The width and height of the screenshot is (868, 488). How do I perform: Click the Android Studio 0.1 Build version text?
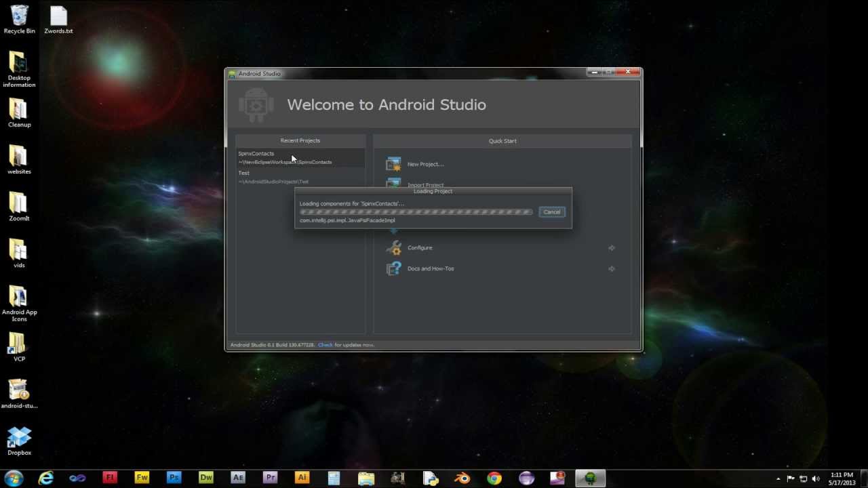tap(273, 345)
